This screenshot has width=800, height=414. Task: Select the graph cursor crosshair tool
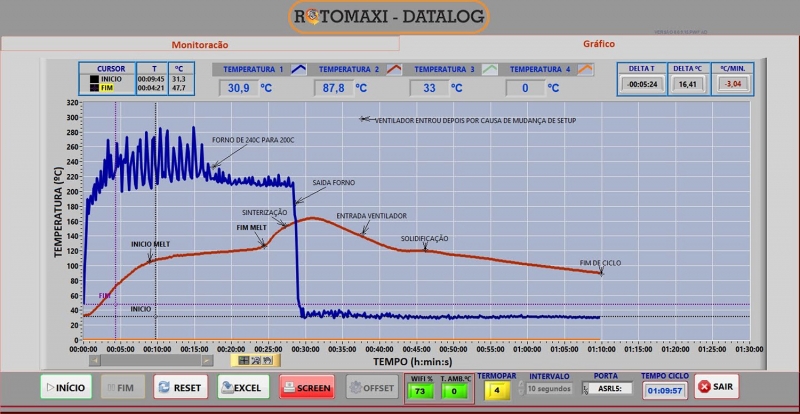244,360
